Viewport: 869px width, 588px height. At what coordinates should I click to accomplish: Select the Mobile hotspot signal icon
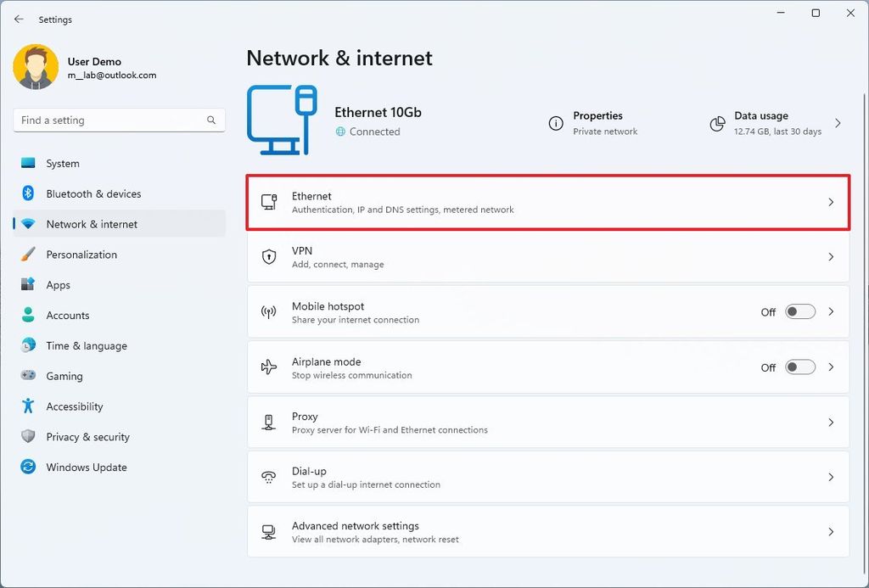tap(268, 311)
